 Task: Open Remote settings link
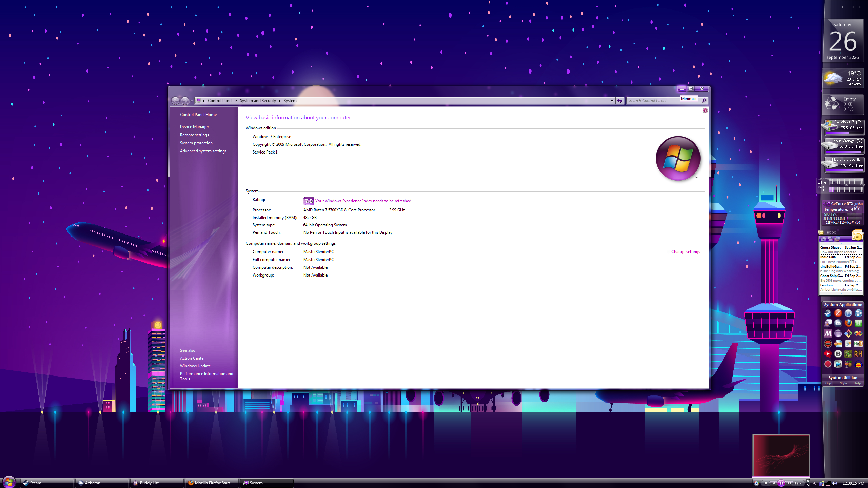[194, 135]
